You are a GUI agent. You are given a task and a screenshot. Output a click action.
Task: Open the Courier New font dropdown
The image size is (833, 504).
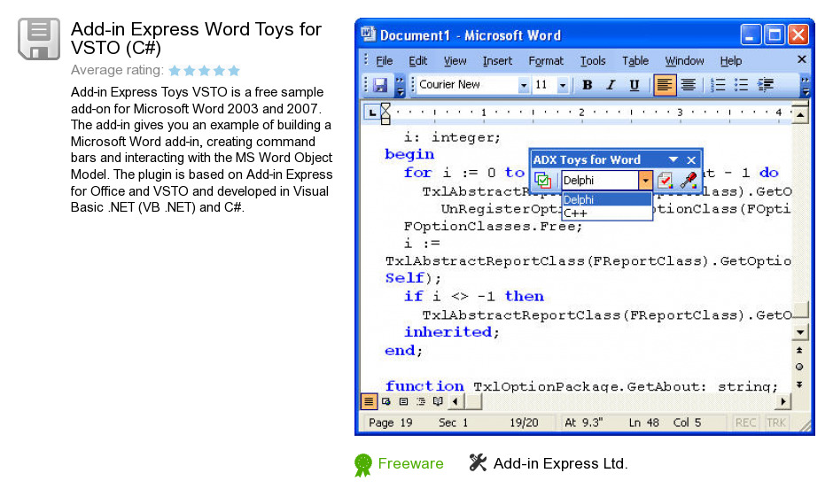pyautogui.click(x=523, y=86)
